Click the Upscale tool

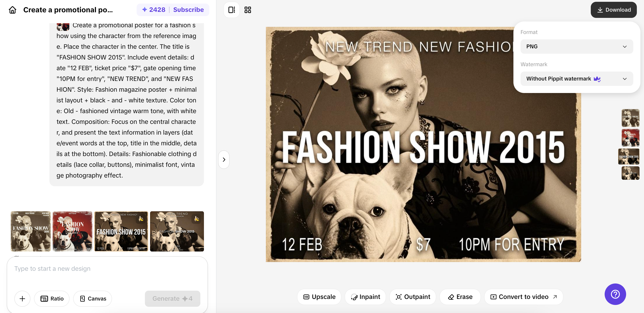pyautogui.click(x=319, y=297)
